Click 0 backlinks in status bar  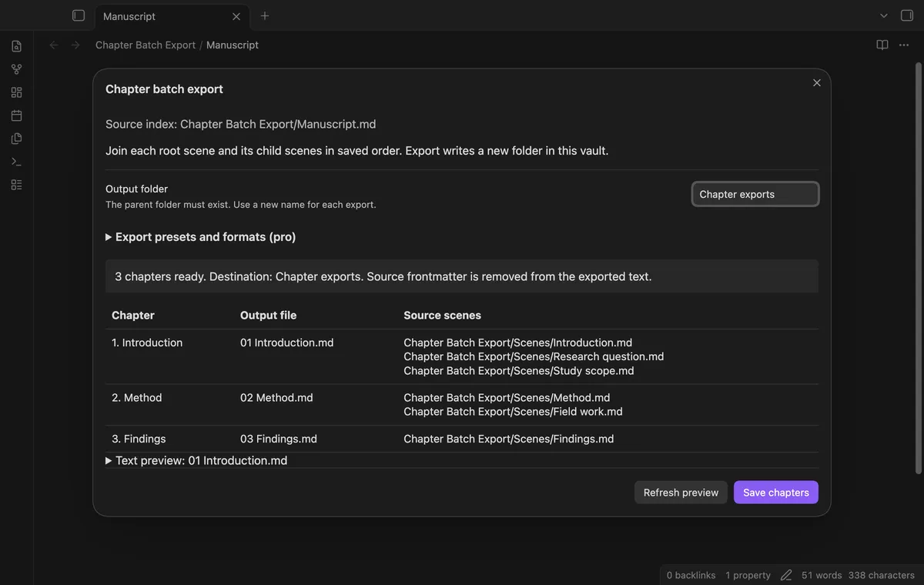point(691,575)
